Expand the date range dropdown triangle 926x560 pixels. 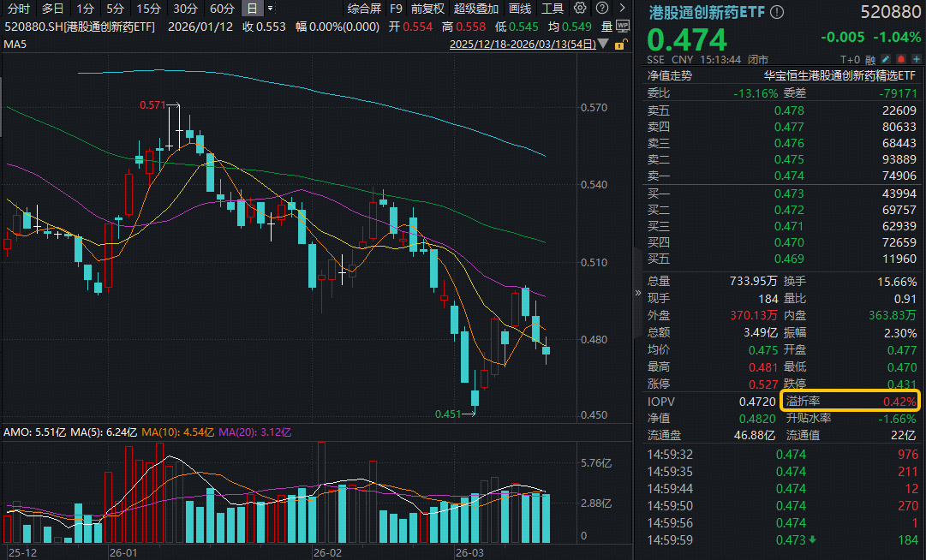(603, 44)
